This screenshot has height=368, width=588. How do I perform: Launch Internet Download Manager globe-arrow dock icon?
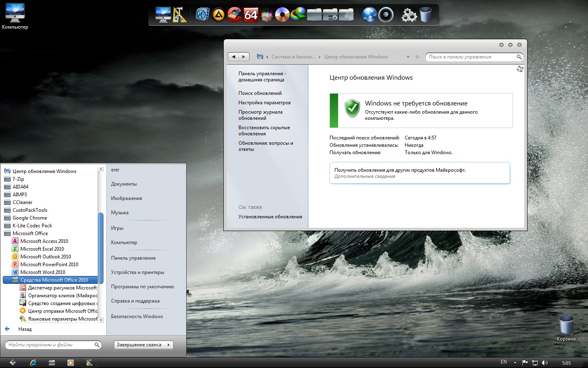click(298, 15)
